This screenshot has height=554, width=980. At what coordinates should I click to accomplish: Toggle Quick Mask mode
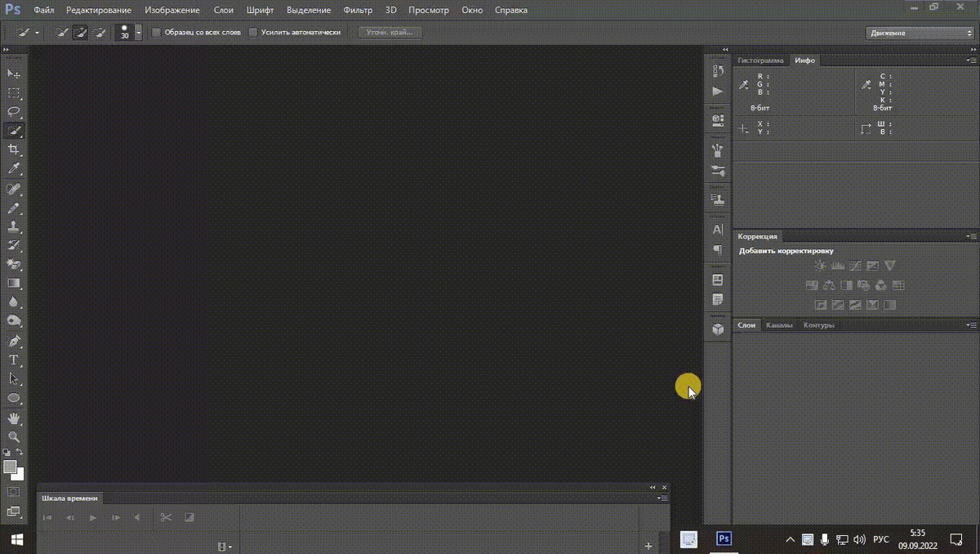tap(14, 492)
